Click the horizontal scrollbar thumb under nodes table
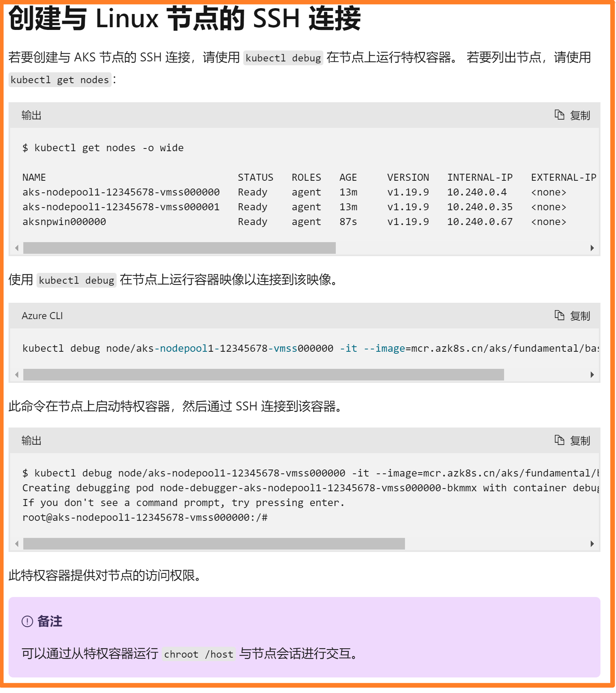 tap(179, 248)
